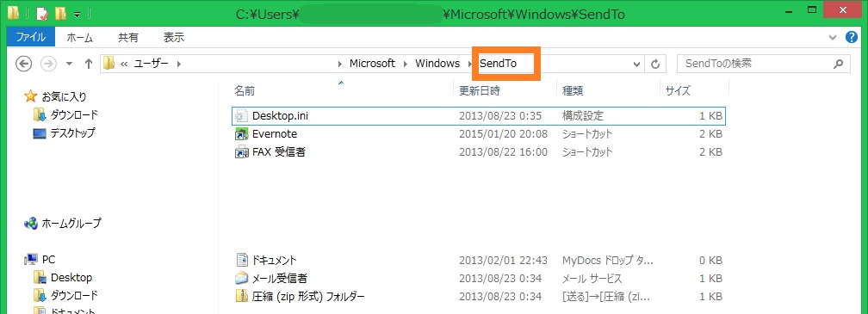Image resolution: width=868 pixels, height=314 pixels.
Task: Click the Evernote file name
Action: pos(275,134)
